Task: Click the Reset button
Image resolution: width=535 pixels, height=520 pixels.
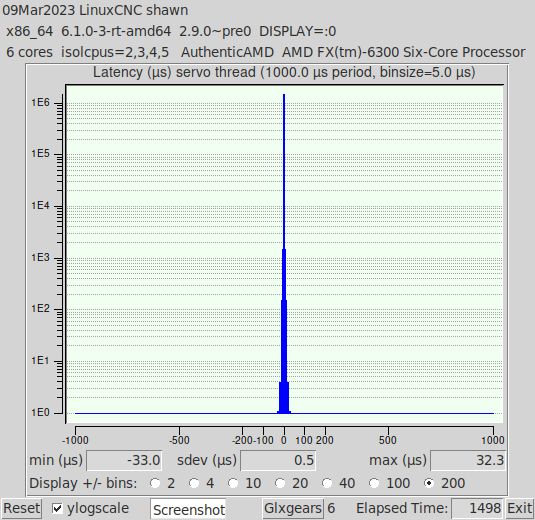Action: point(21,508)
